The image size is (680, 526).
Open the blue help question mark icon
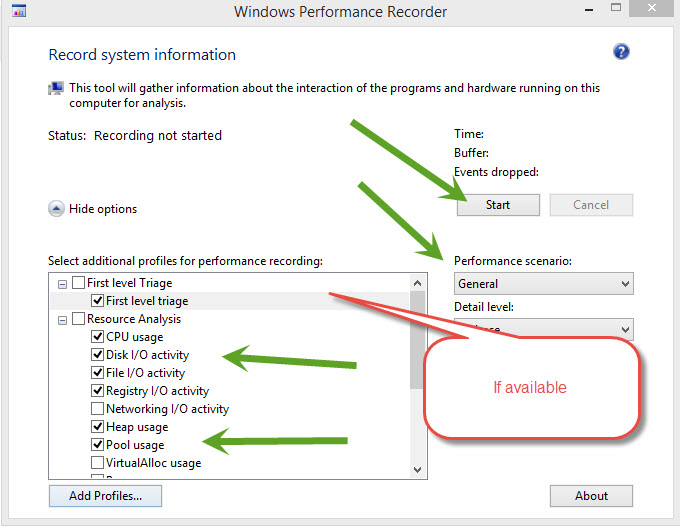(621, 52)
